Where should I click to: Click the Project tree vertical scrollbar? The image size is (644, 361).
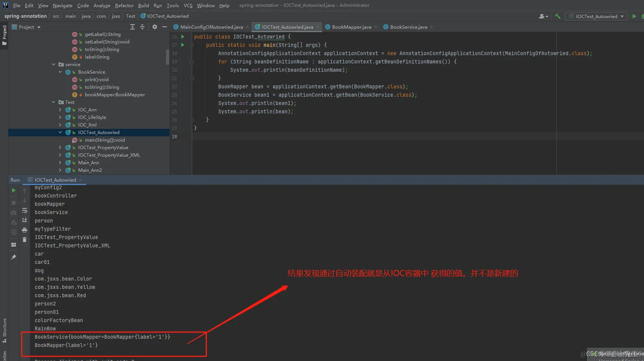168,57
